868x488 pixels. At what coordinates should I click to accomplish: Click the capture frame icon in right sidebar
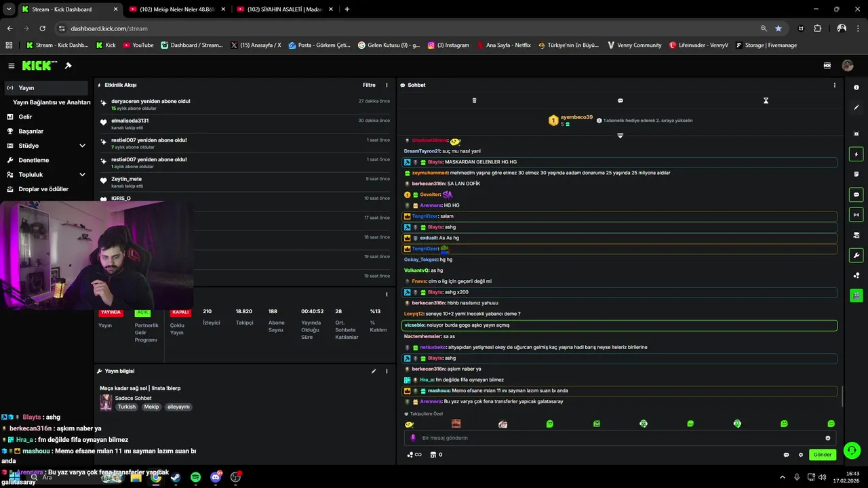(x=856, y=134)
